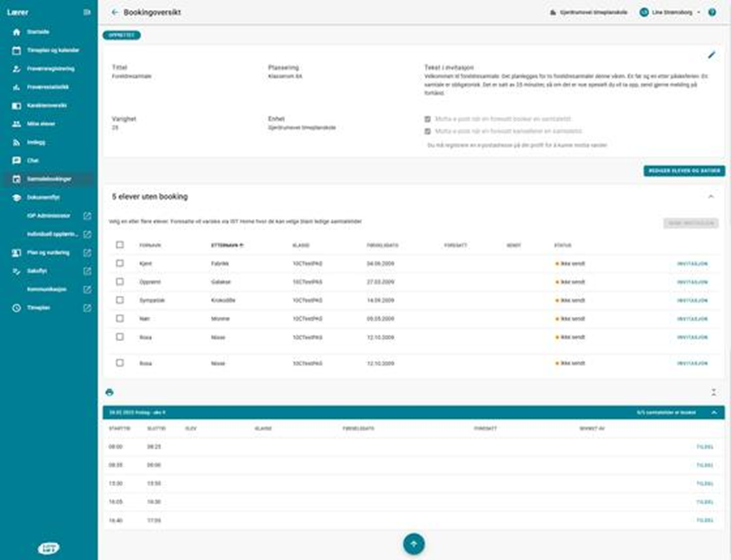
Task: Click Invitasjon link for Opprømt Galakse
Action: (692, 282)
